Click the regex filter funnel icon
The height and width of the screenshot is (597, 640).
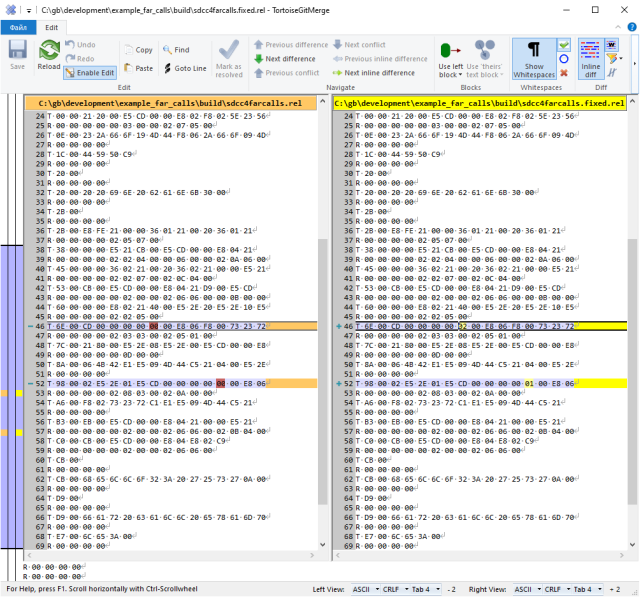coord(611,59)
